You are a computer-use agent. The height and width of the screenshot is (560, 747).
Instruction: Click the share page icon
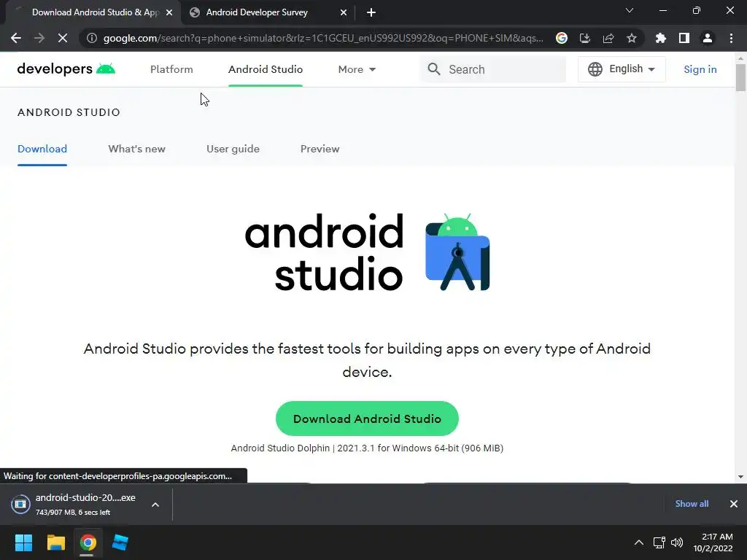click(608, 38)
